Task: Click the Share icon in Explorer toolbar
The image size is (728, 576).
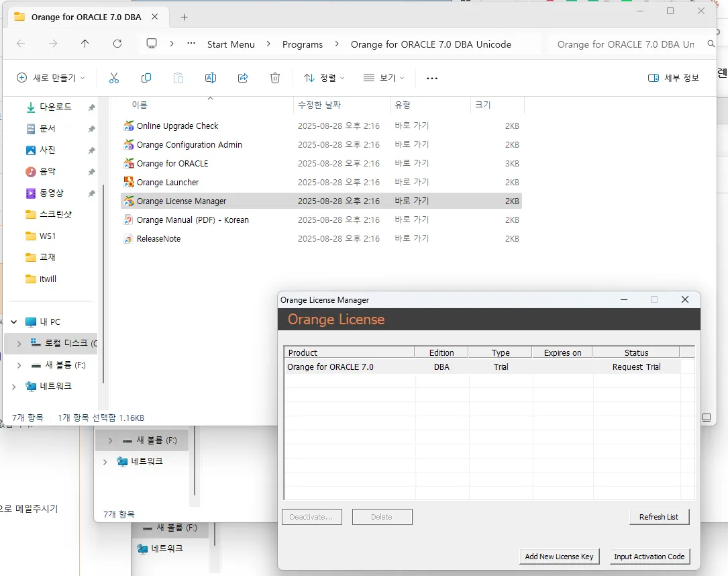Action: (243, 78)
